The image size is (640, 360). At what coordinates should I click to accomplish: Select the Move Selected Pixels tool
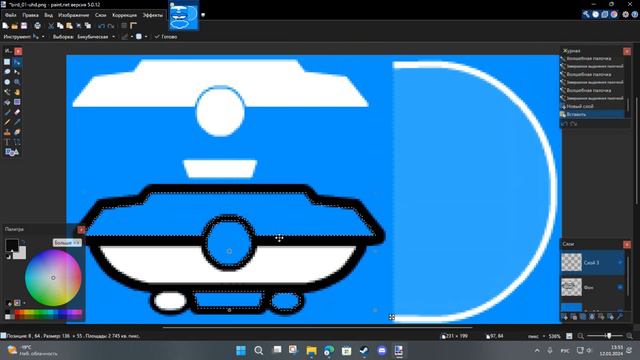(17, 62)
